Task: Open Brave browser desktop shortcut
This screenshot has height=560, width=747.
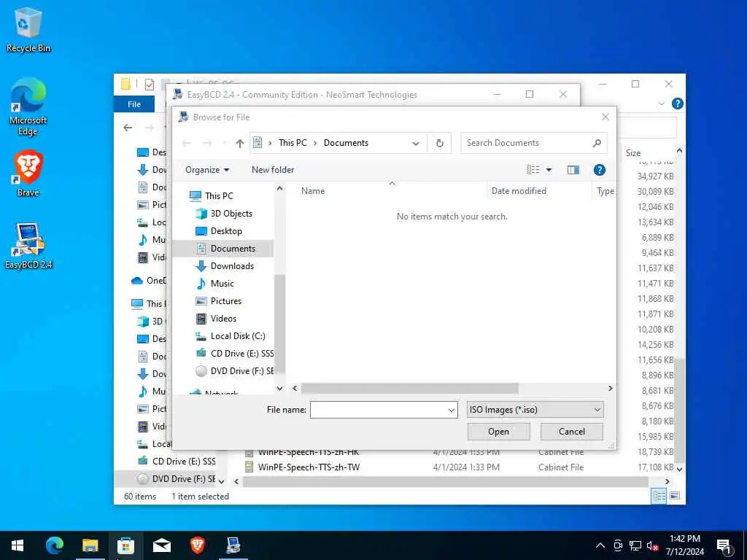Action: [28, 174]
